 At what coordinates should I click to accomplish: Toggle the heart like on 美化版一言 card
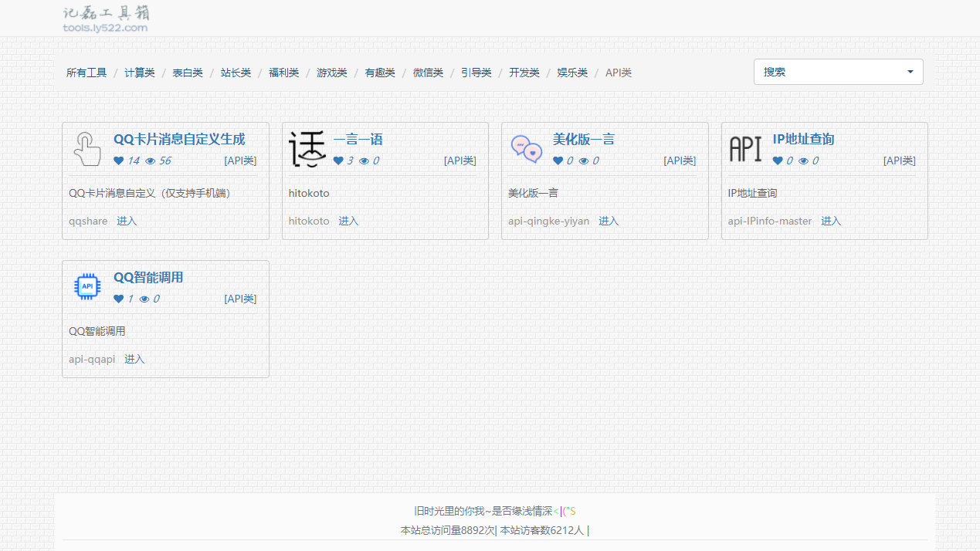(x=559, y=161)
